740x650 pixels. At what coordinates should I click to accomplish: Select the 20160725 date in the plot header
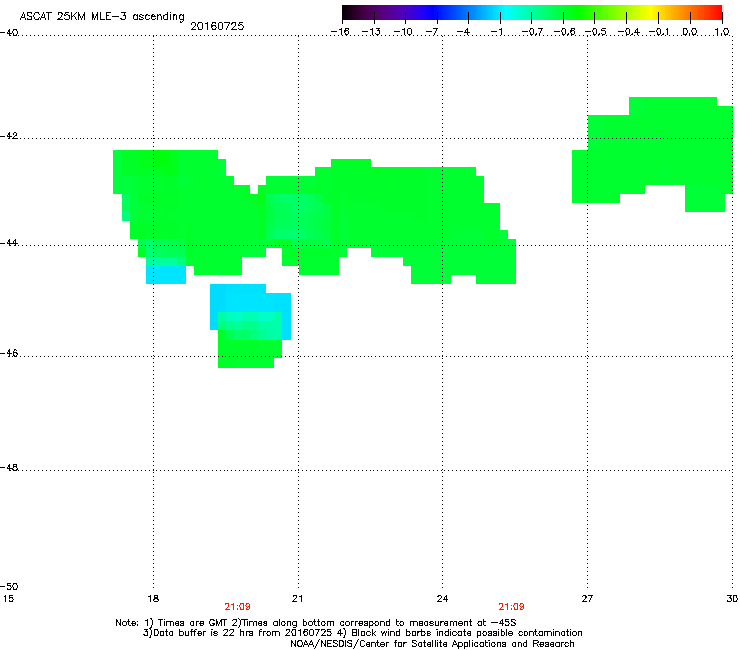point(217,26)
